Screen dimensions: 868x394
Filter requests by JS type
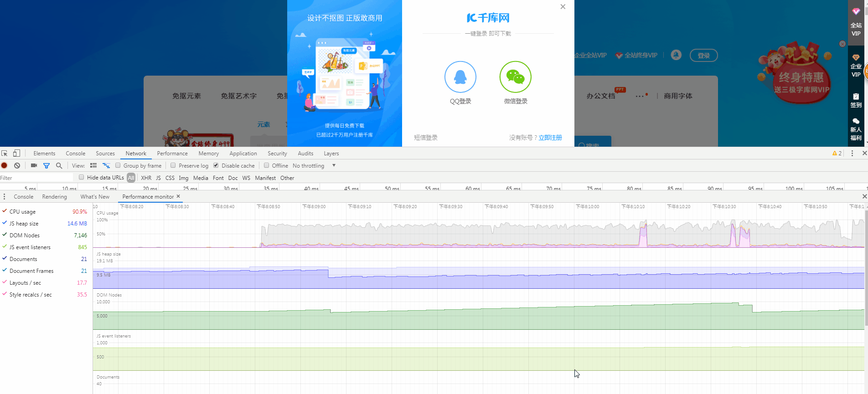158,178
